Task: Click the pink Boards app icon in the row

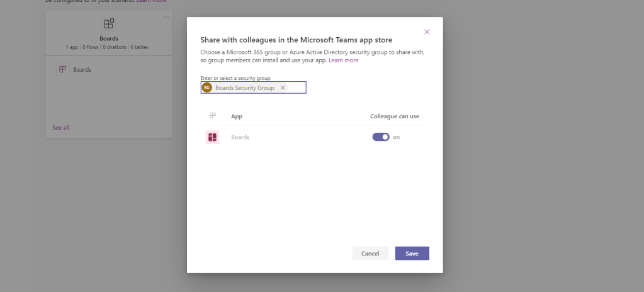Action: [x=212, y=137]
